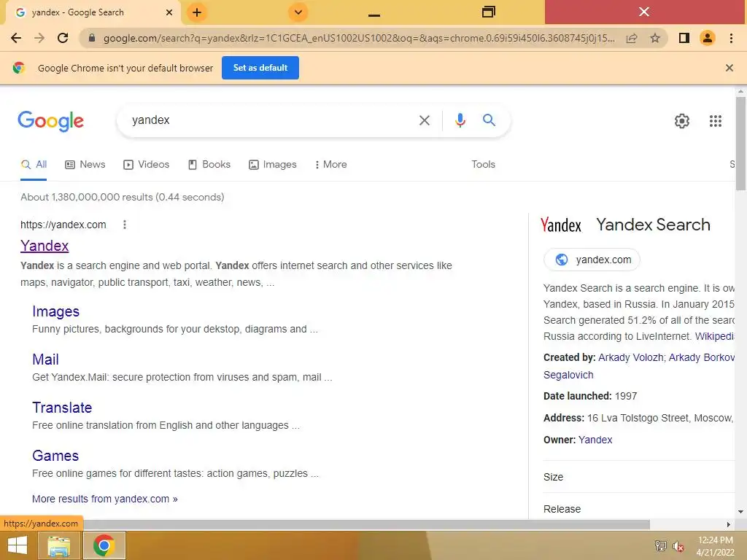Switch to the Books tab

point(209,164)
